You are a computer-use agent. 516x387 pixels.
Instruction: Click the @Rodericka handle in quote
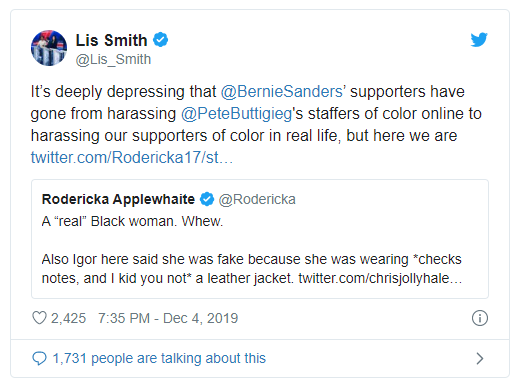pyautogui.click(x=257, y=200)
